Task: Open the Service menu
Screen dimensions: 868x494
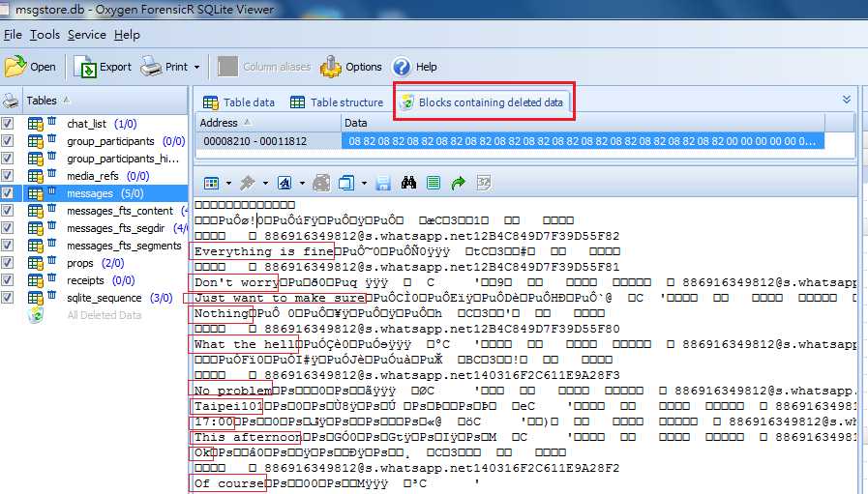Action: tap(87, 35)
